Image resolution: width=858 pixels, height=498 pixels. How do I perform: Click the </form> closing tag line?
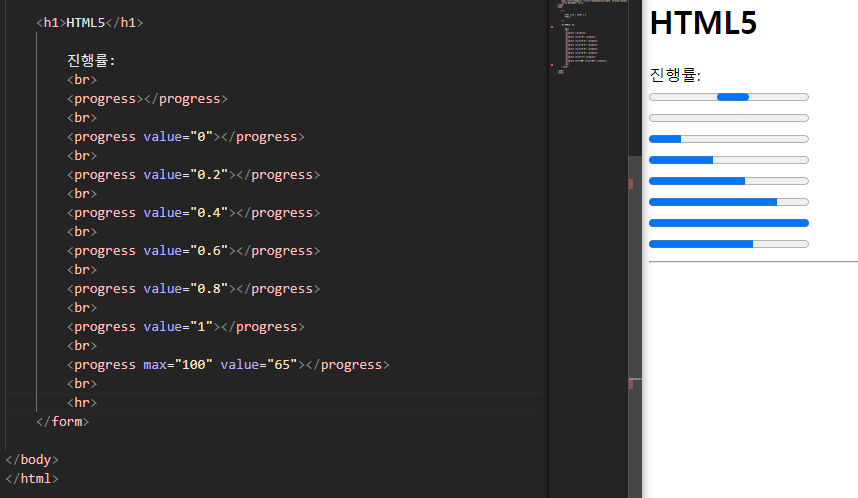(x=62, y=422)
